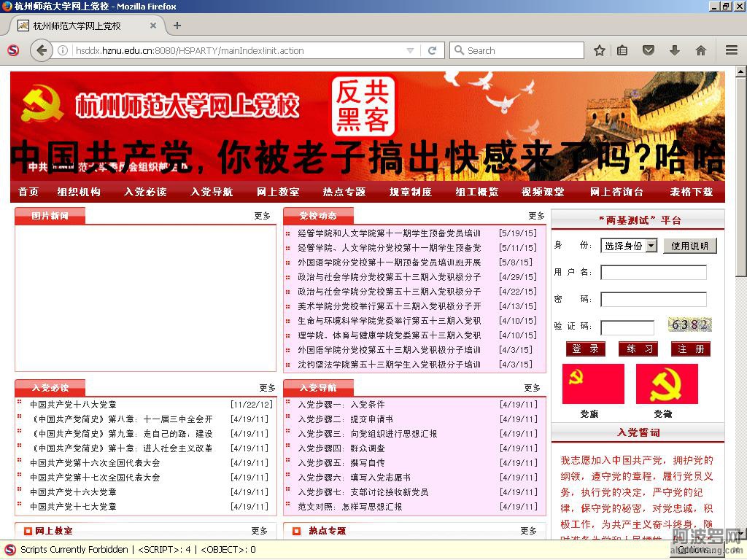Viewport: 747px width, 560px height.
Task: Go to the Firefox home page icon
Action: click(x=700, y=50)
